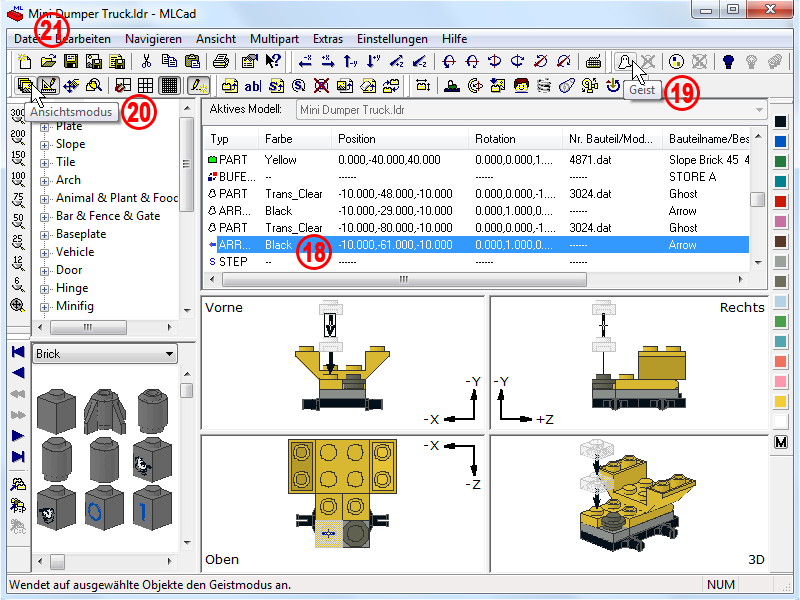The width and height of the screenshot is (800, 600).
Task: Jump to the first step with skip-back arrow
Action: click(x=18, y=352)
